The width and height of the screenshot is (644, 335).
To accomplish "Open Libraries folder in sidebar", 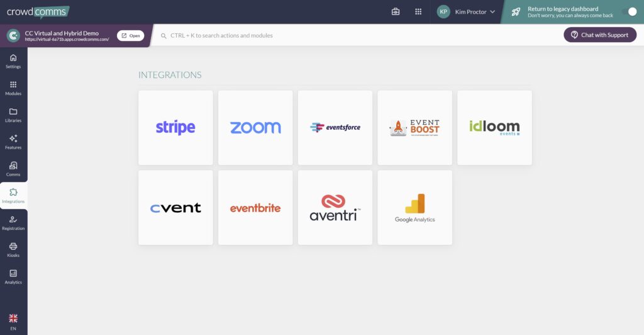I will (13, 115).
